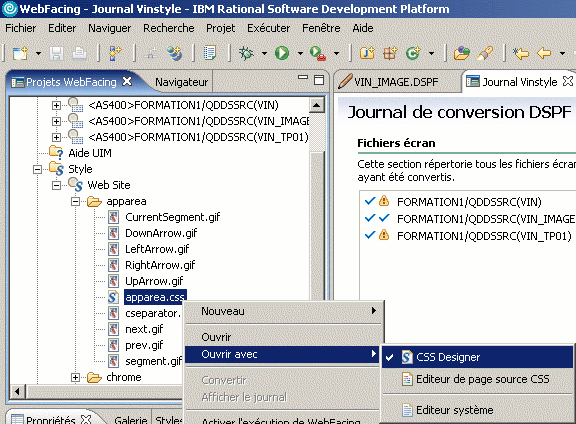Screen dimensions: 576x424
Task: Select DownArrow.gif file
Action: tap(161, 233)
